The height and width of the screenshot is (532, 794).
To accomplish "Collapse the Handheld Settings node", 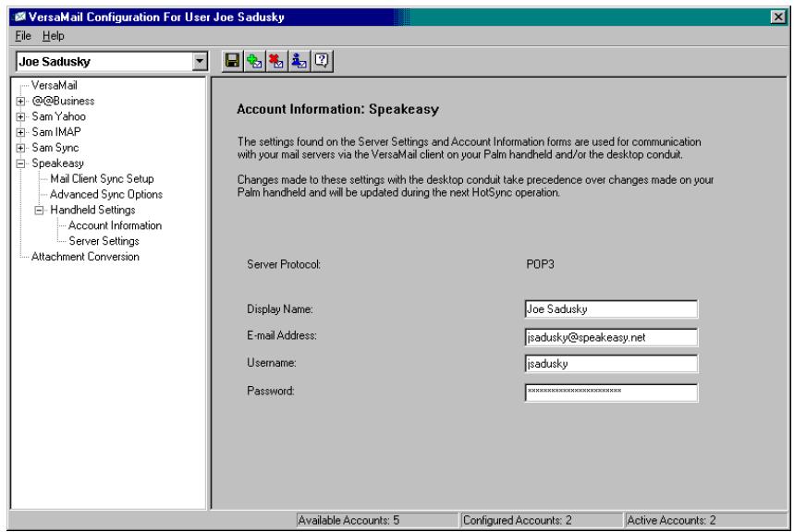I will (39, 210).
